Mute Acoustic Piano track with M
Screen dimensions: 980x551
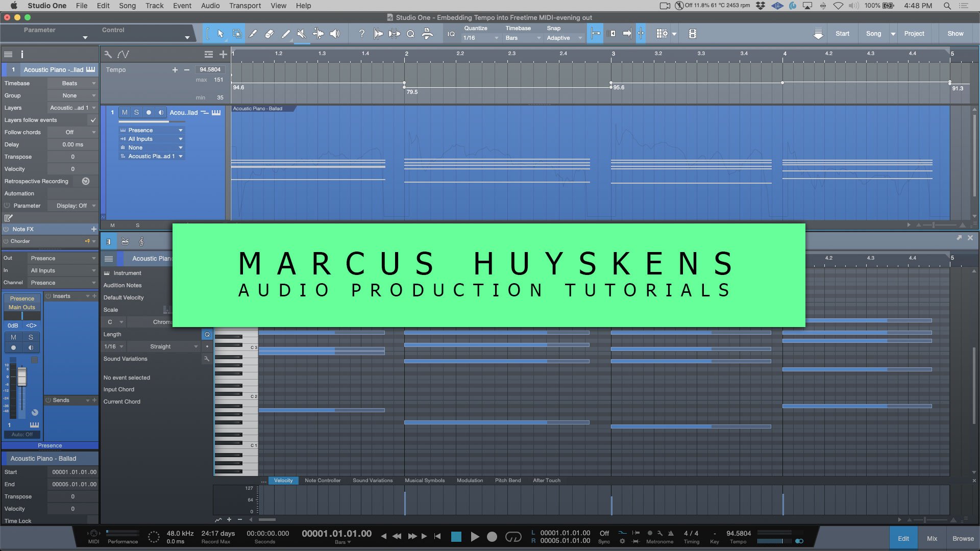tap(125, 112)
